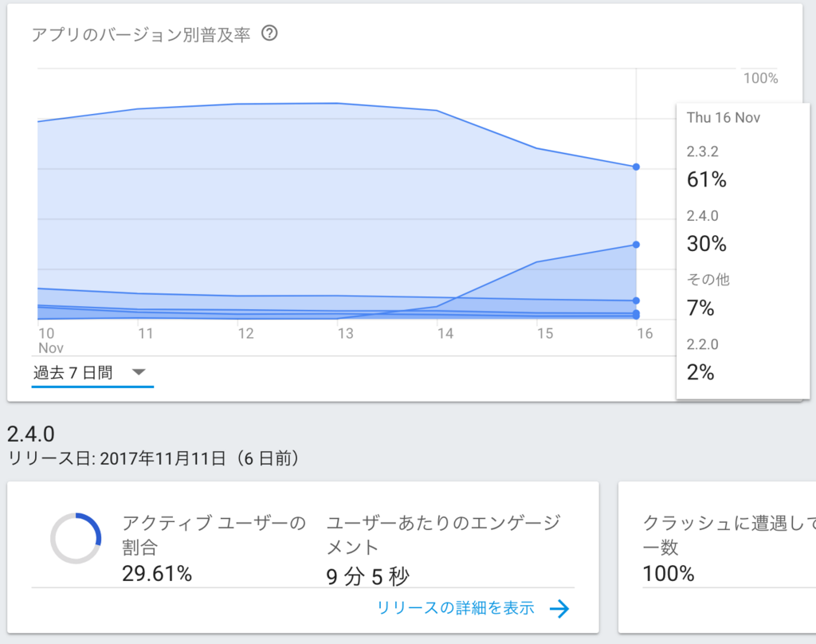
Task: Click the active users donut chart icon
Action: pos(76,538)
